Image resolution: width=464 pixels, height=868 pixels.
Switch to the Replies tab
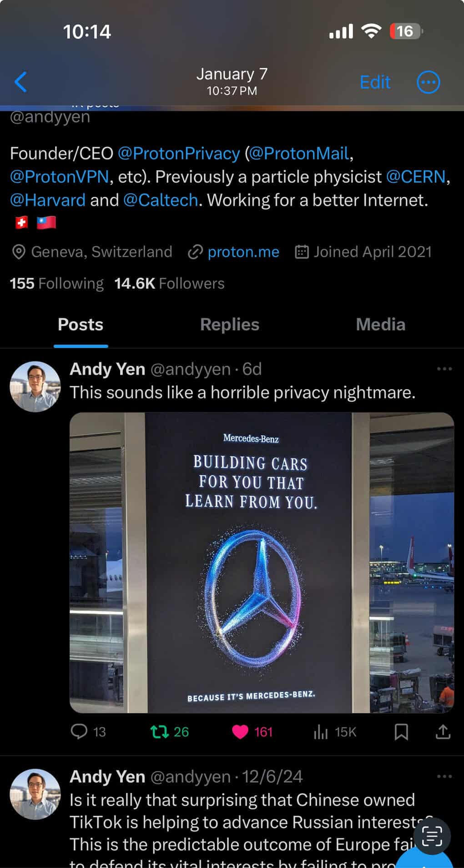coord(230,325)
